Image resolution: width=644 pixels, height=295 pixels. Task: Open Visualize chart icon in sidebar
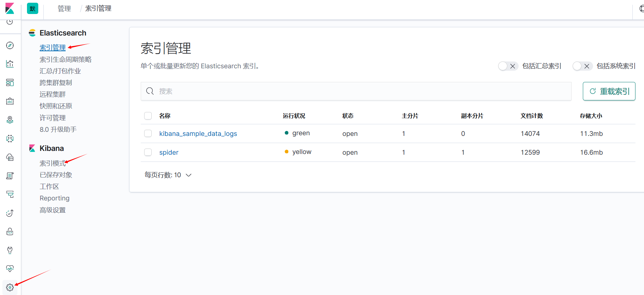tap(10, 64)
